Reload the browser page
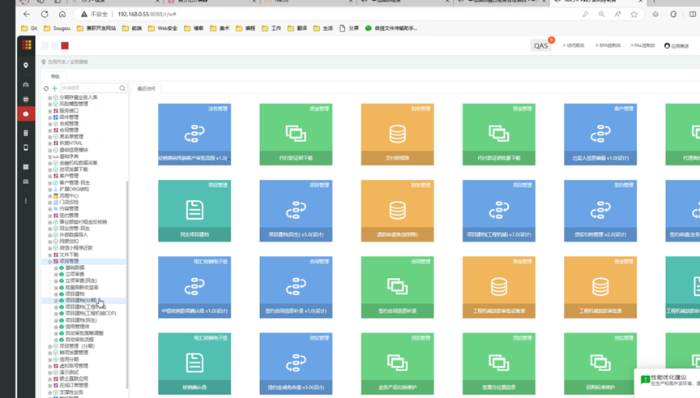The width and height of the screenshot is (700, 398). [45, 14]
